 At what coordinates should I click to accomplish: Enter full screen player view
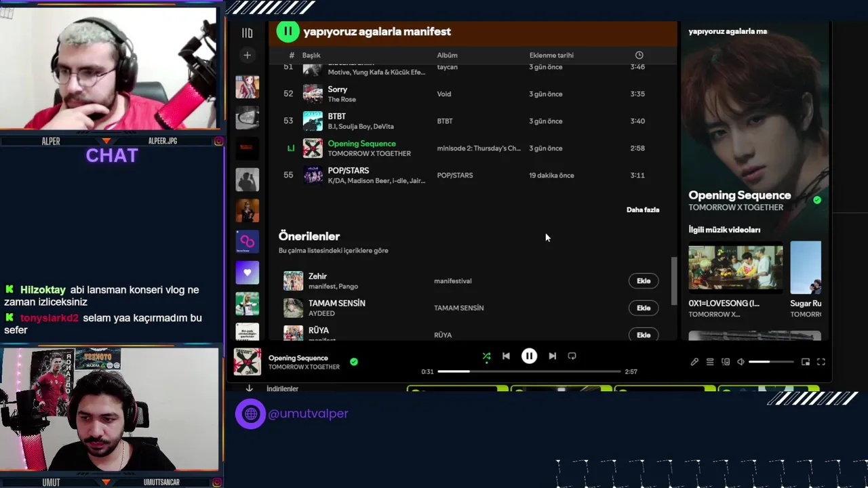click(821, 362)
